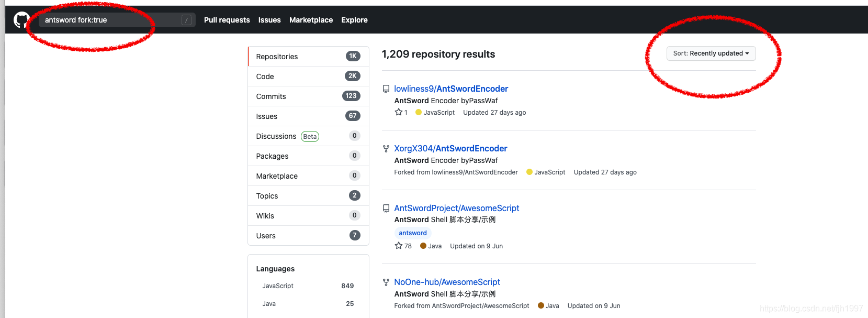The width and height of the screenshot is (868, 318).
Task: Click fork icon beside XorgX304/AntSwordEncoder
Action: pos(386,149)
